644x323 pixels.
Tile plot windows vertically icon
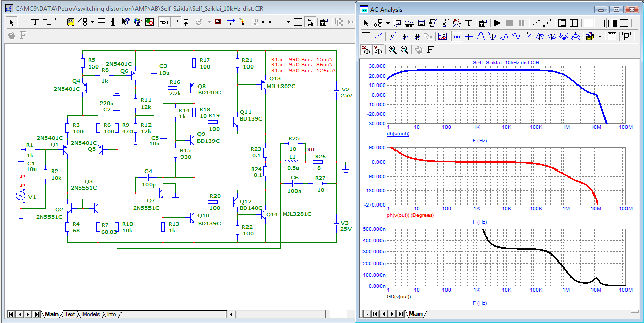coord(589,23)
